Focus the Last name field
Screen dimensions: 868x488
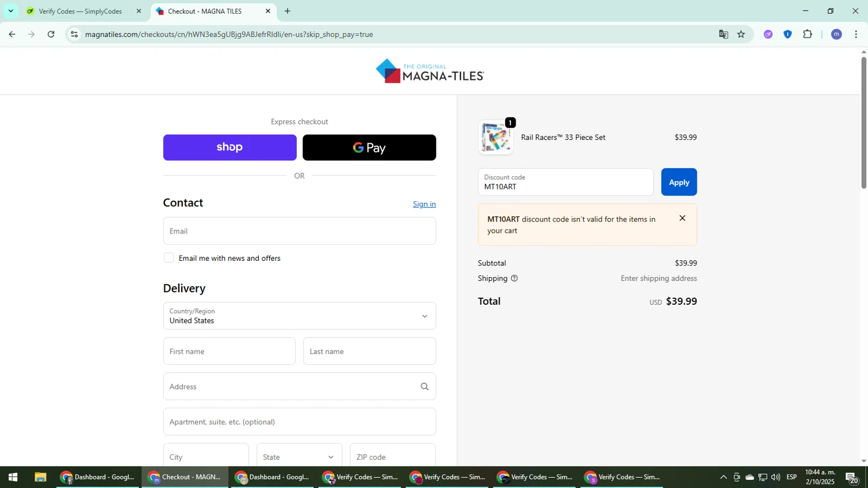coord(369,351)
